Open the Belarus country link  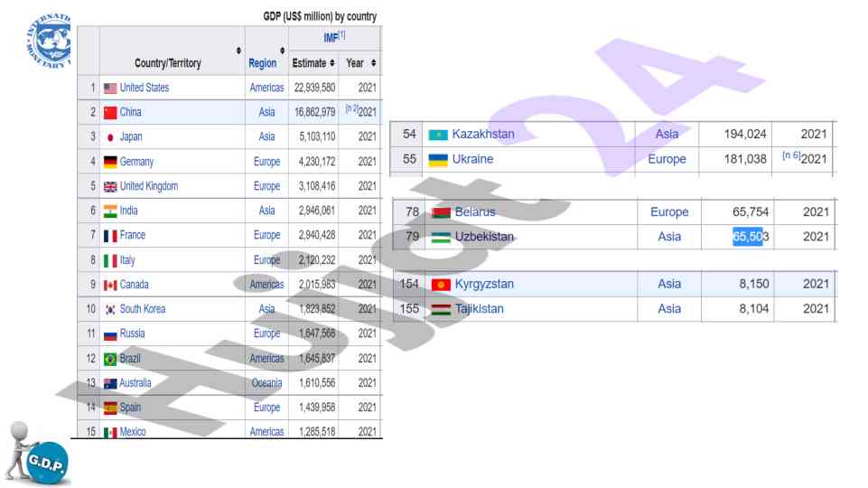click(x=475, y=211)
